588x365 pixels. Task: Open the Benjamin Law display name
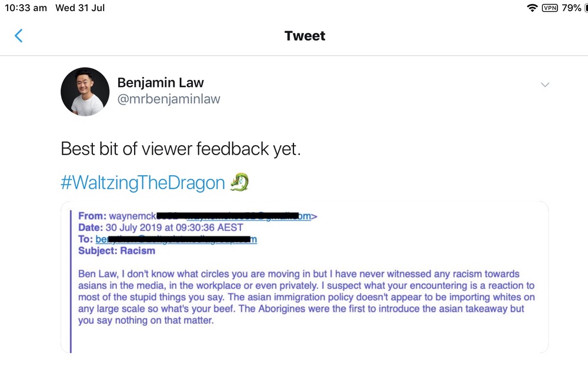(161, 82)
